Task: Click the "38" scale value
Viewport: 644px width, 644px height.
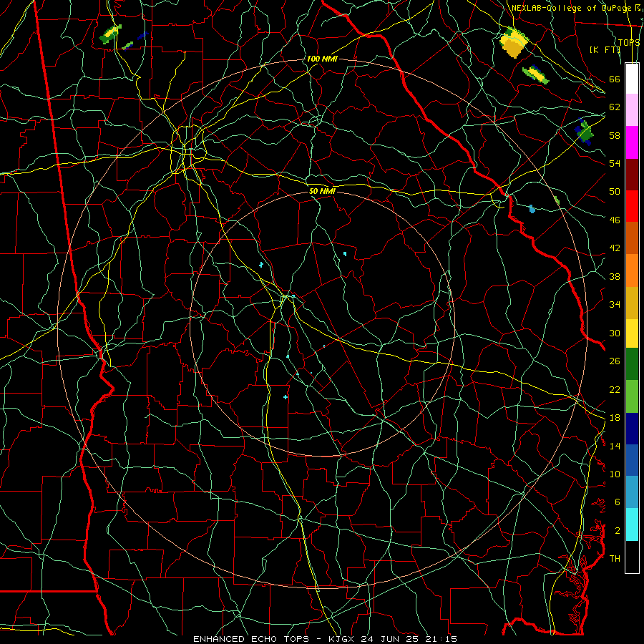Action: (615, 277)
